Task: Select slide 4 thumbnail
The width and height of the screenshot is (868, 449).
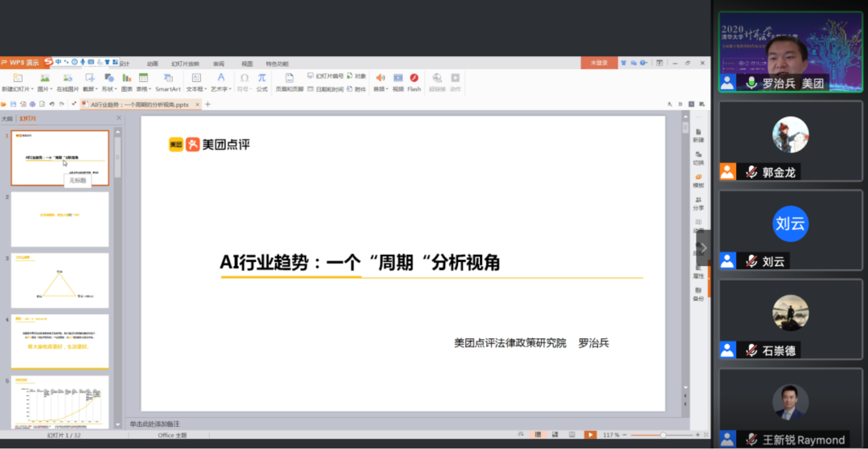Action: [60, 342]
